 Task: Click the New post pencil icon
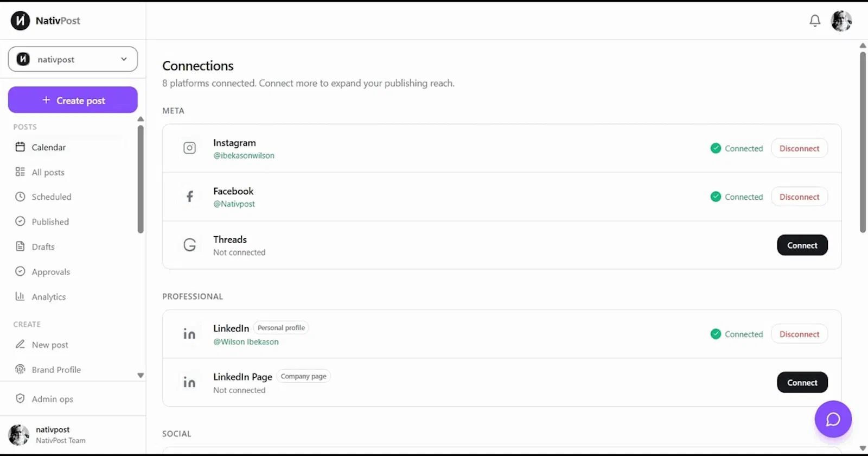20,344
